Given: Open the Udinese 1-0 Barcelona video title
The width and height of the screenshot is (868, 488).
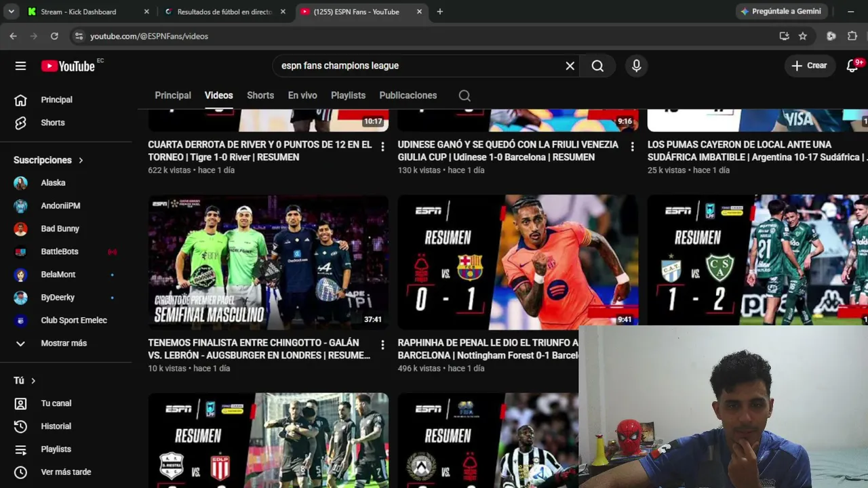Looking at the screenshot, I should (x=508, y=150).
